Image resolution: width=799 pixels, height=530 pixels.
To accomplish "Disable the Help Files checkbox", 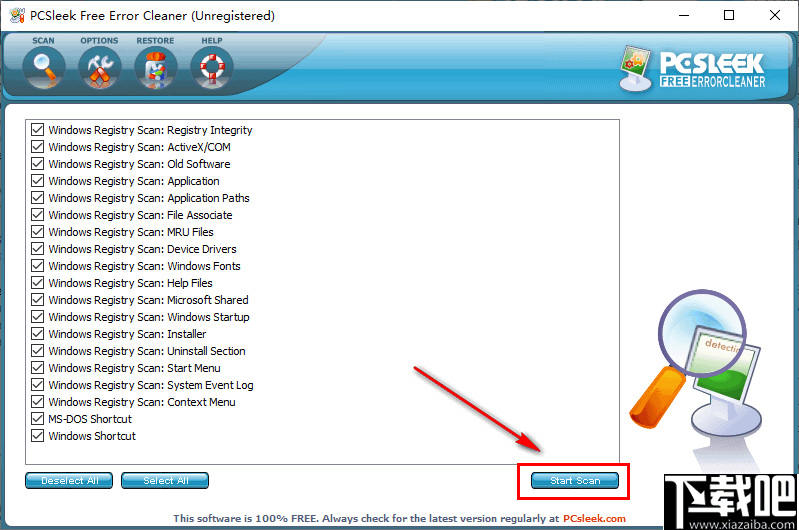I will click(x=37, y=282).
